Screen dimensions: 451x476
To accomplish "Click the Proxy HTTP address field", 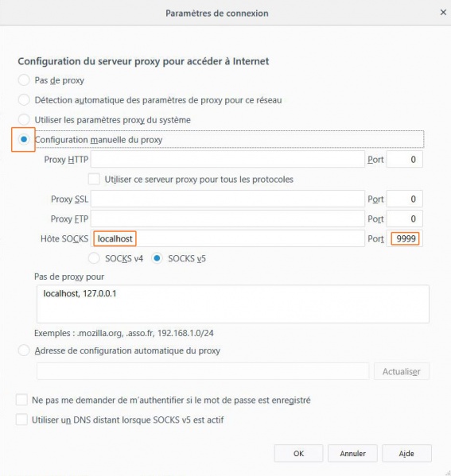I will pos(227,159).
